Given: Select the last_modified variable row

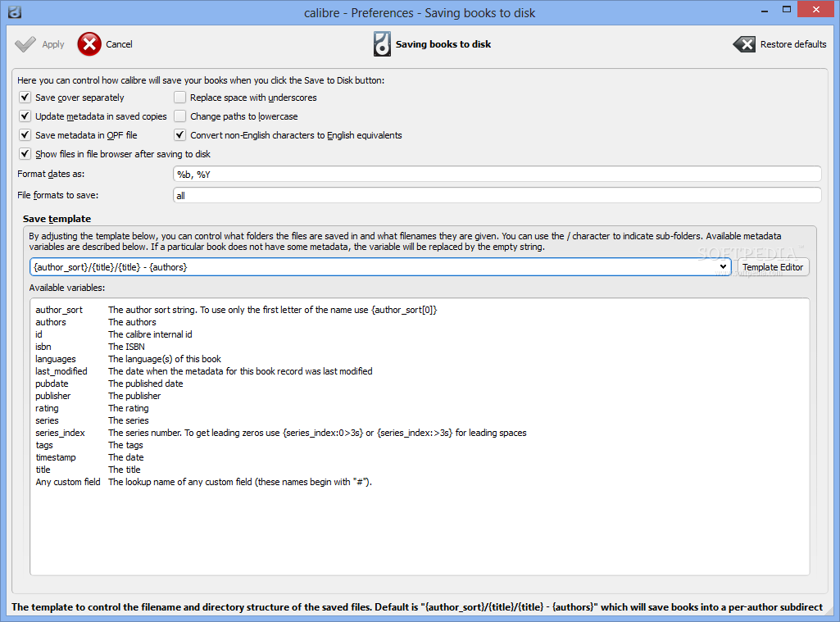Looking at the screenshot, I should pos(203,371).
